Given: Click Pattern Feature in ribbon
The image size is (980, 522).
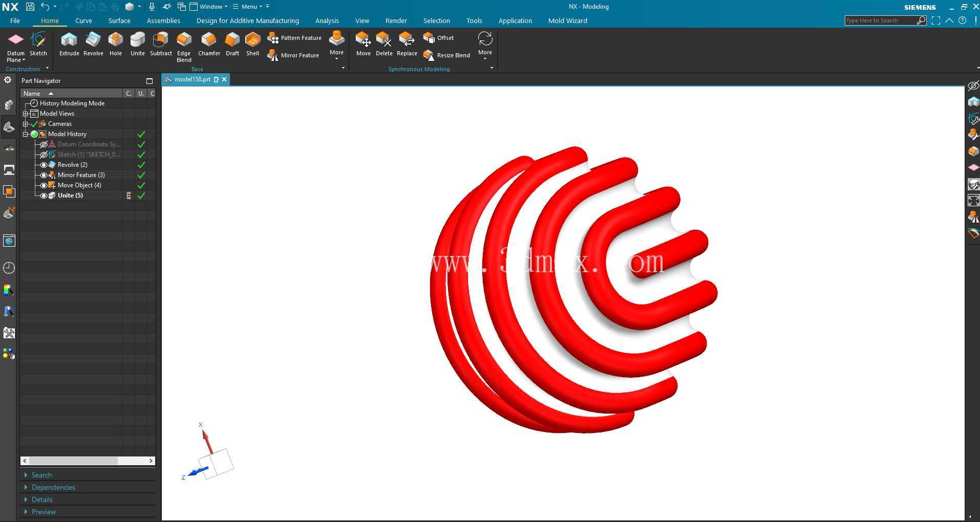Looking at the screenshot, I should pyautogui.click(x=294, y=38).
